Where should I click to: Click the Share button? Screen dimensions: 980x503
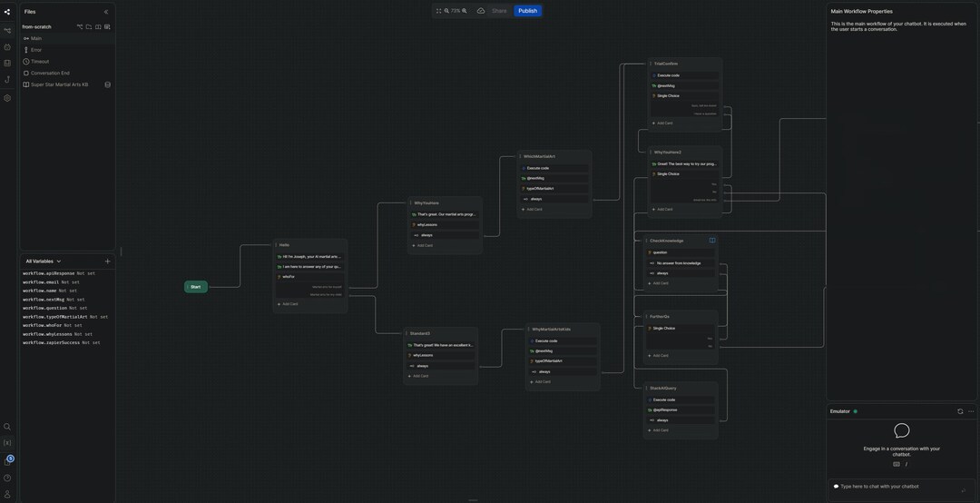tap(499, 11)
